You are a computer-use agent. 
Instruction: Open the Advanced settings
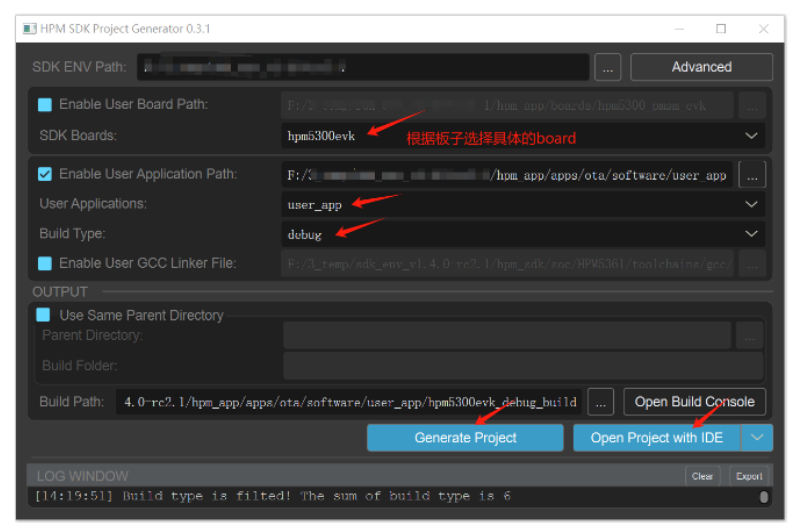(701, 67)
